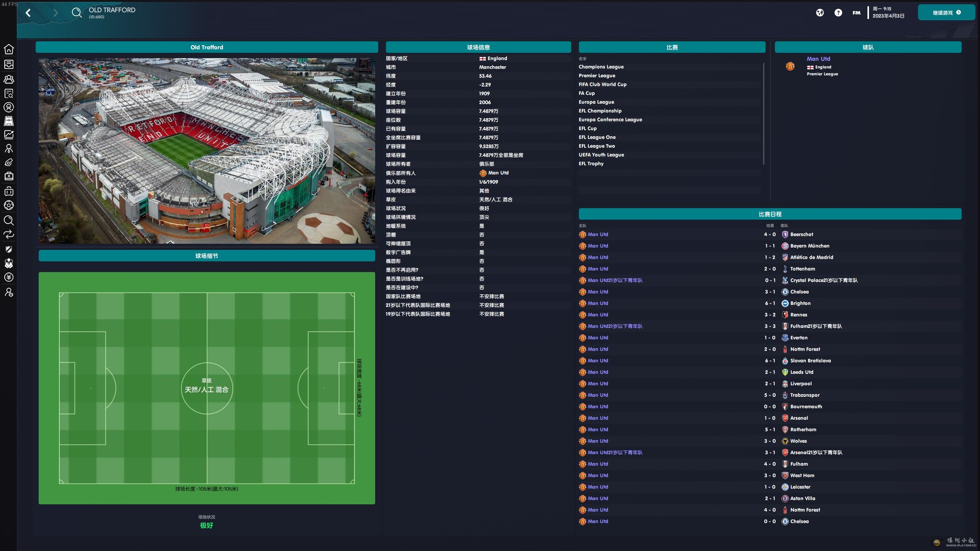The height and width of the screenshot is (551, 980).
Task: Click the 草皮 天然/人工 混合 pitch centre circle
Action: coord(207,388)
